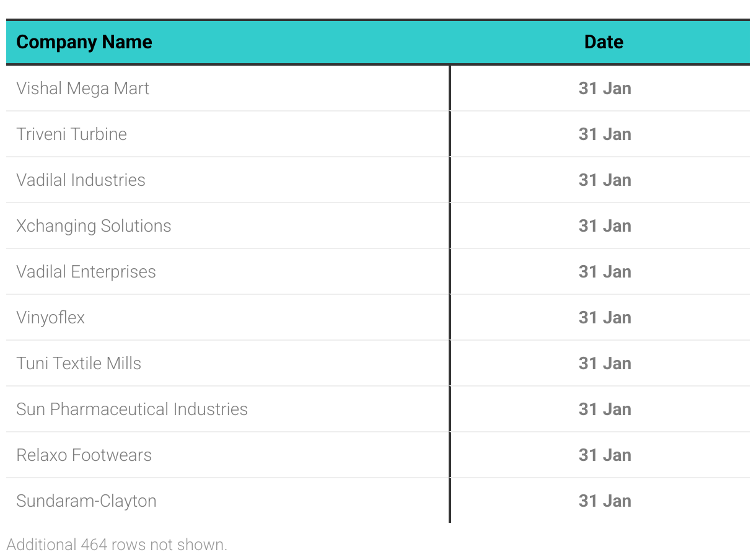Click the date for Sun Pharmaceutical Industries
The image size is (756, 560).
tap(605, 409)
